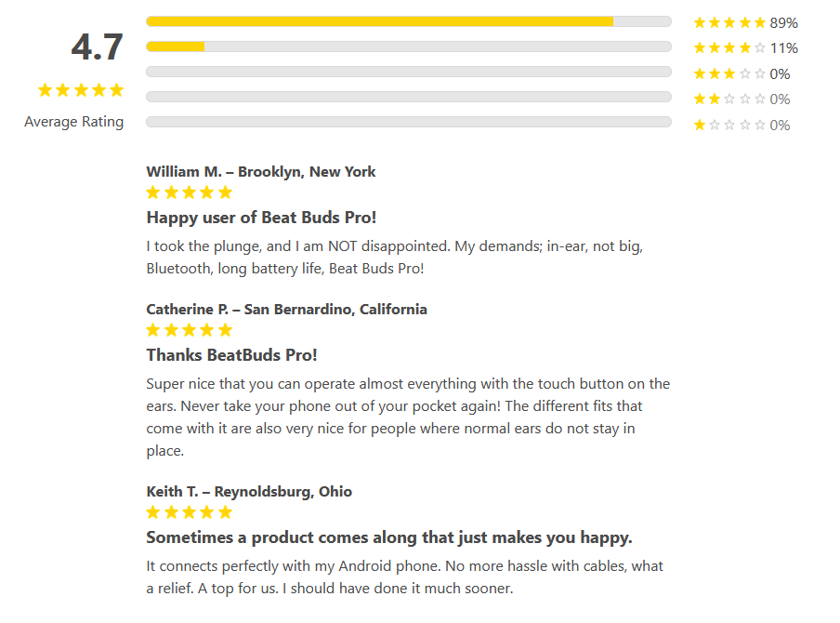
Task: Click the 2-star rating row icons
Action: pyautogui.click(x=729, y=99)
